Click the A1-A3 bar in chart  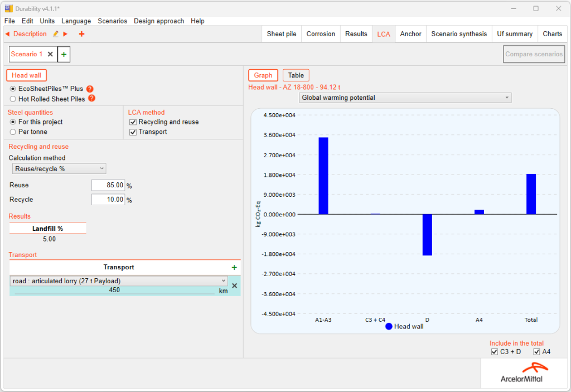coord(323,176)
